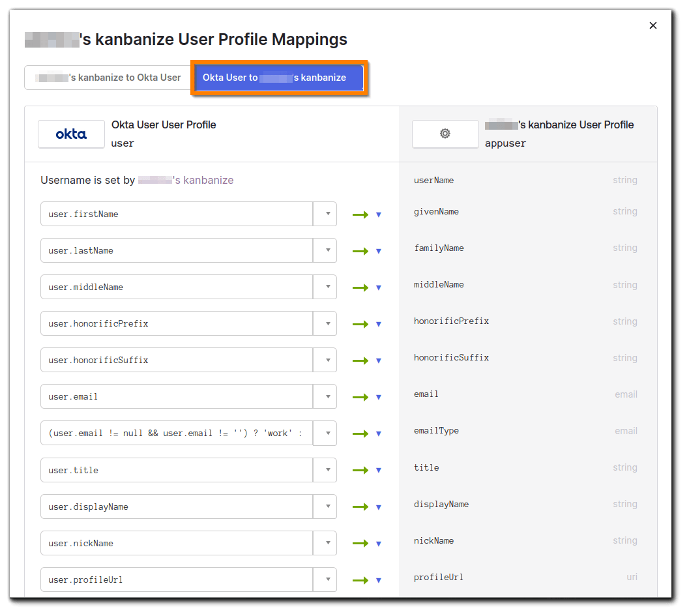This screenshot has height=616, width=689.
Task: Select the familyName target attribute label
Action: pos(439,248)
